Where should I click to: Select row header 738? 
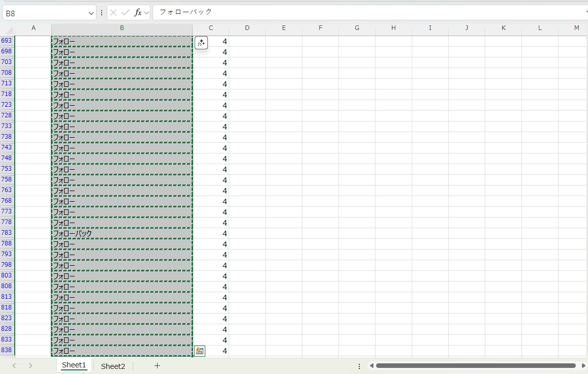coord(7,137)
